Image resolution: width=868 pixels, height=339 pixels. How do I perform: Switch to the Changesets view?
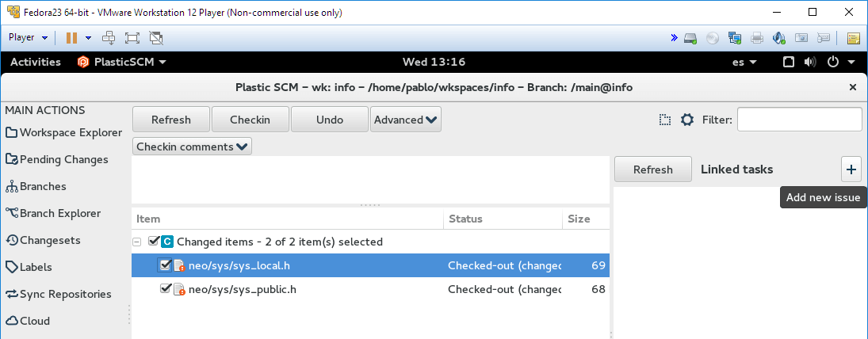coord(43,240)
